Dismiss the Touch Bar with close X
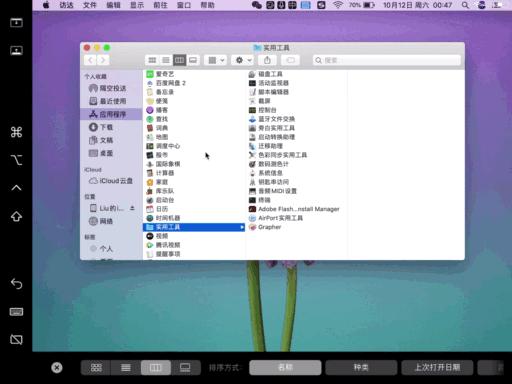The image size is (512, 384). (x=57, y=368)
